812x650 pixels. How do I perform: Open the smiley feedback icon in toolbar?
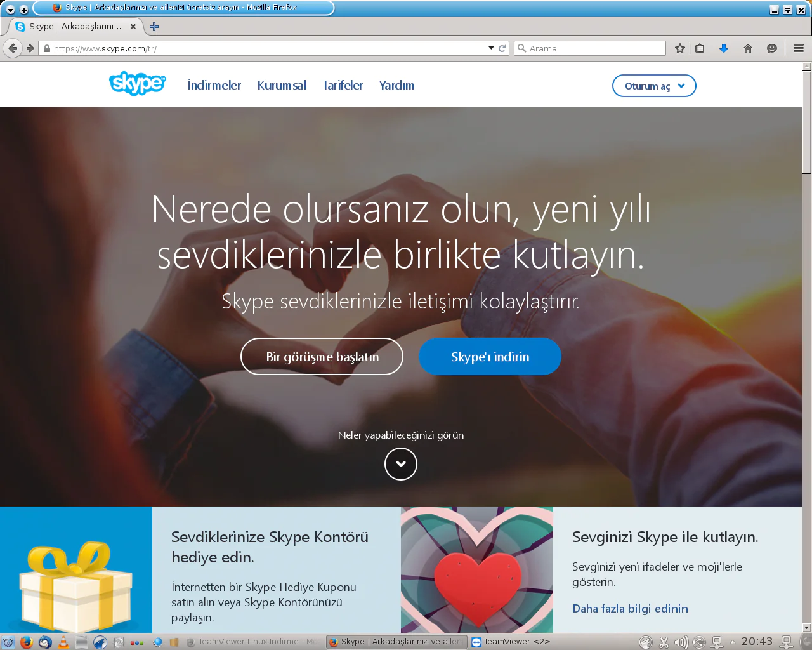[x=771, y=48]
